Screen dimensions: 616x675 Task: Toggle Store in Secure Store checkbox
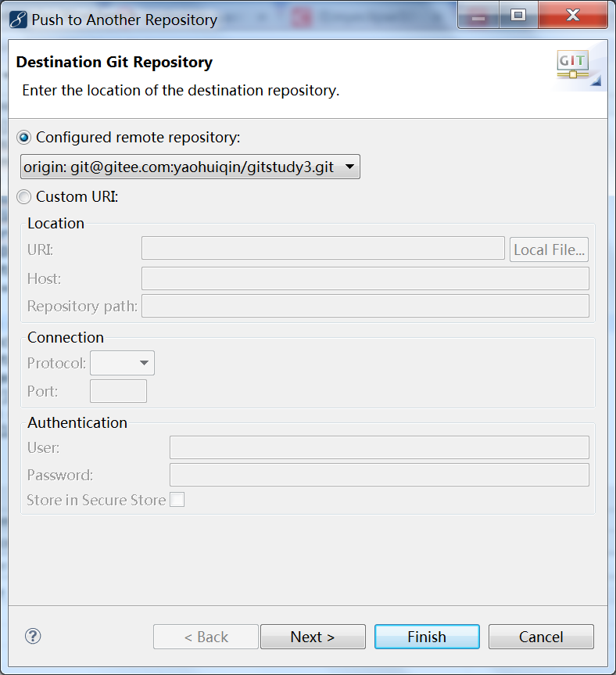click(177, 500)
